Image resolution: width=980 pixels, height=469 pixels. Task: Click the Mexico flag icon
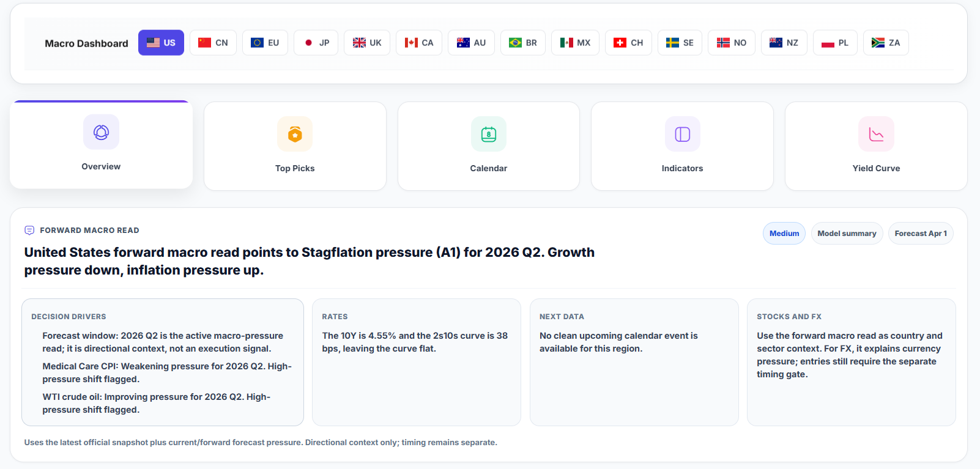tap(566, 43)
